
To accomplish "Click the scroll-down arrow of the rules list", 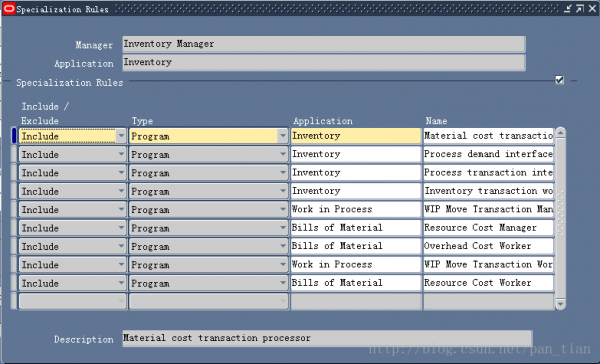I will click(x=561, y=304).
